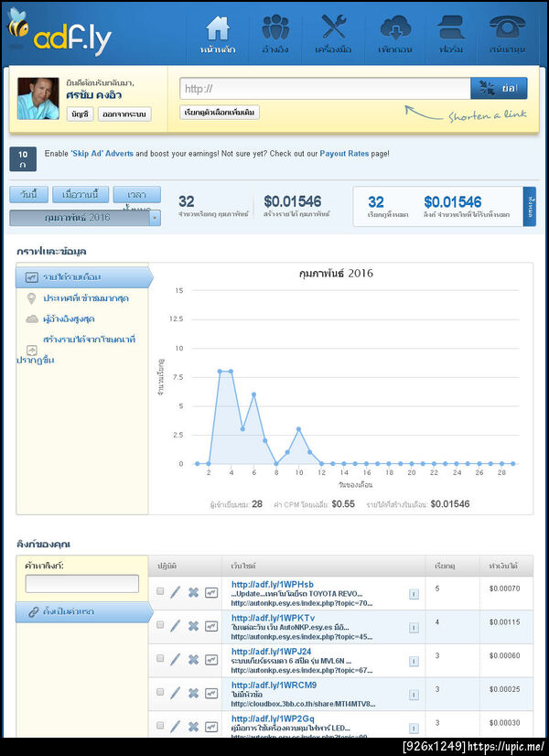
Task: Click the views column header
Action: click(445, 566)
